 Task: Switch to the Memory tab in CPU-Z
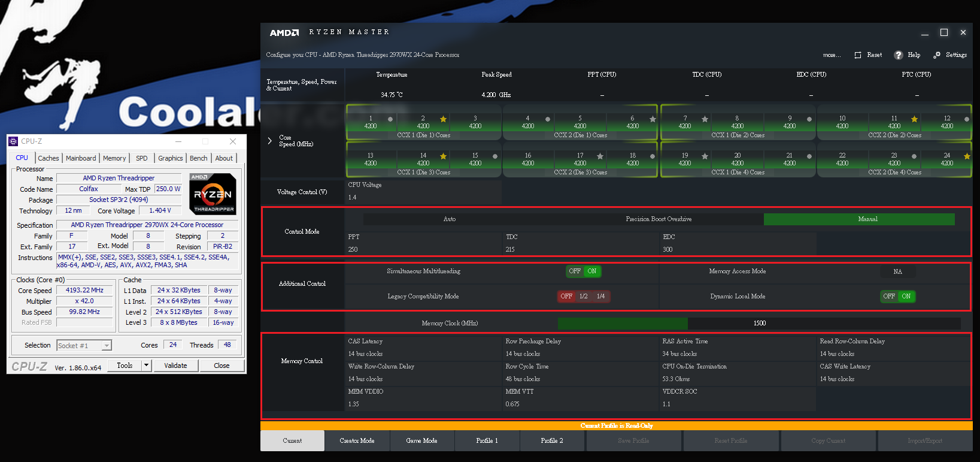click(114, 158)
